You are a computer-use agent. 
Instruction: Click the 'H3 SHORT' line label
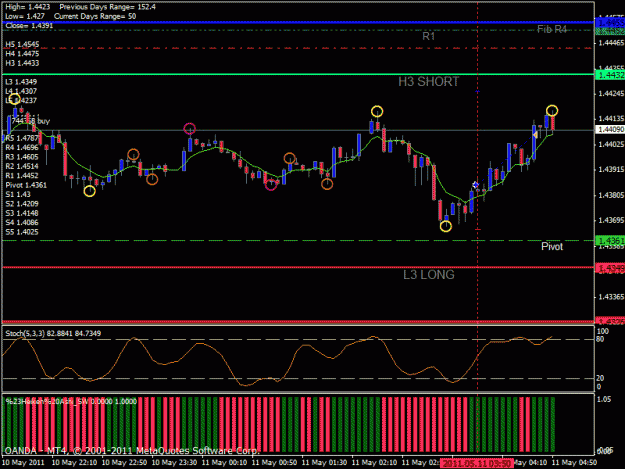[x=428, y=82]
